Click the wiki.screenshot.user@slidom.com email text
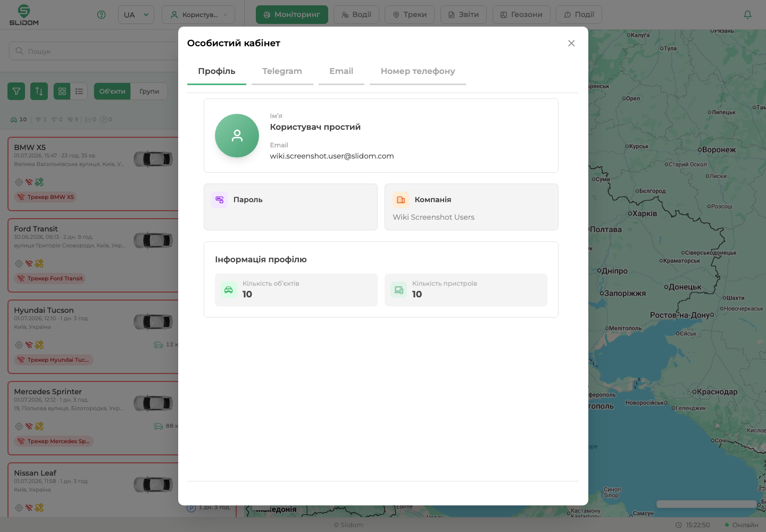The image size is (766, 532). 332,156
